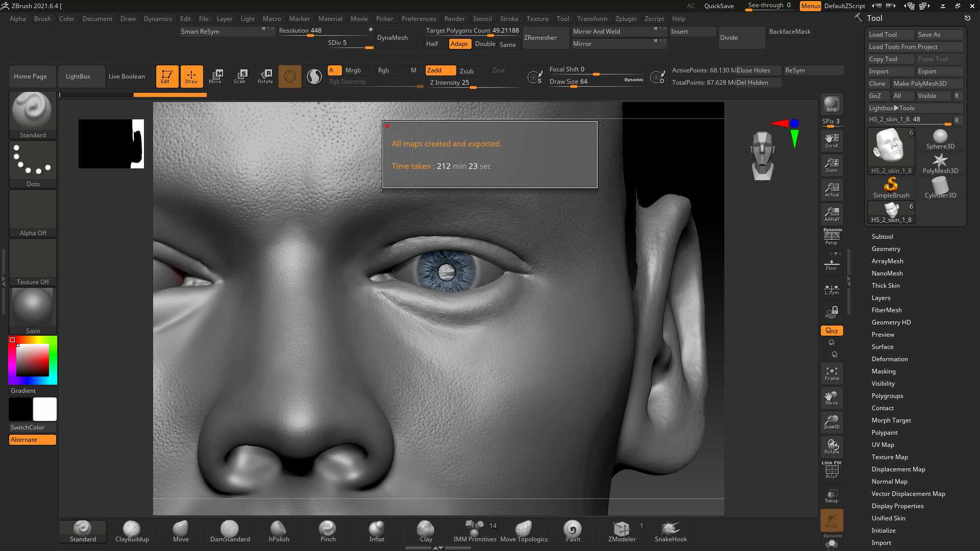Expand the Subtool palette section
Viewport: 980px width, 551px height.
(882, 237)
